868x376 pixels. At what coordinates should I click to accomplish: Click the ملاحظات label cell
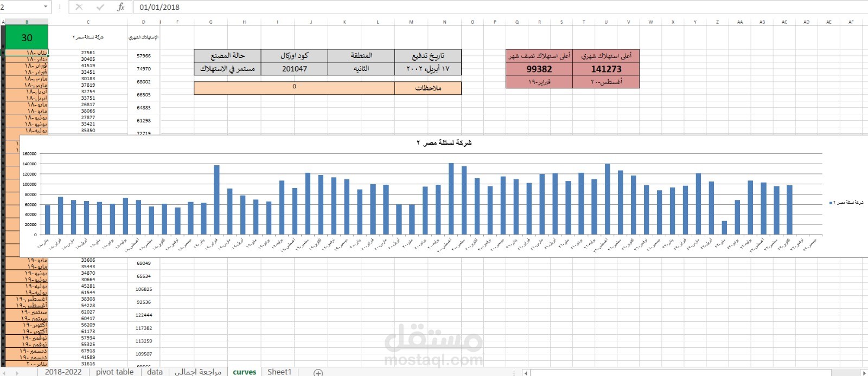[x=428, y=88]
